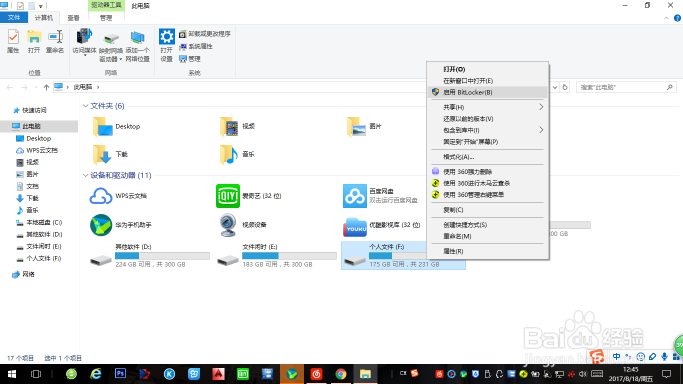
Task: Open Chrome from the taskbar
Action: pos(341,374)
